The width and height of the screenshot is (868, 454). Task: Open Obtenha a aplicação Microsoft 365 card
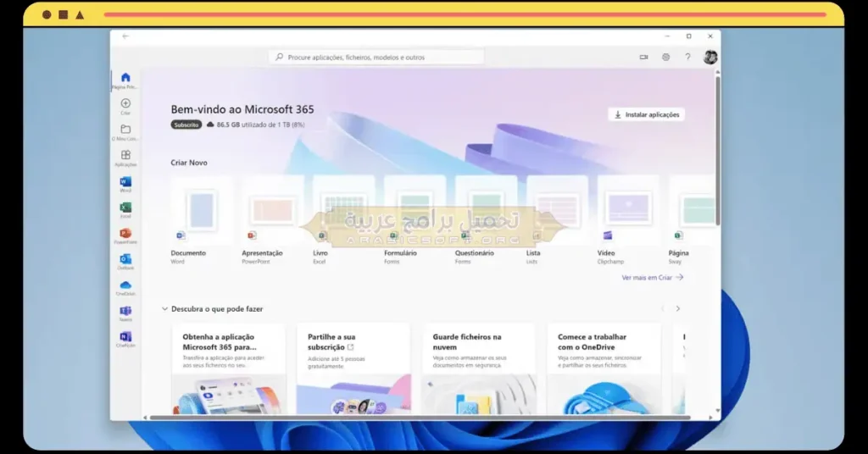tap(229, 369)
